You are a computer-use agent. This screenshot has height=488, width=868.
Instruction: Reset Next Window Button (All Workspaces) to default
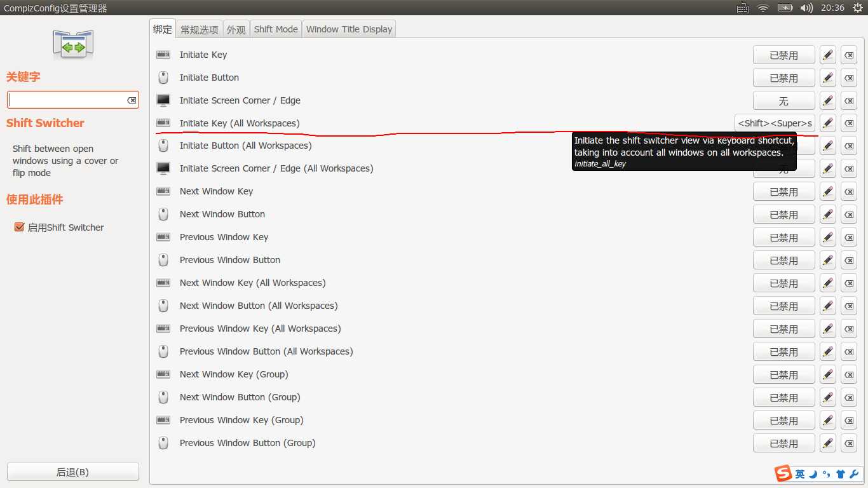849,306
